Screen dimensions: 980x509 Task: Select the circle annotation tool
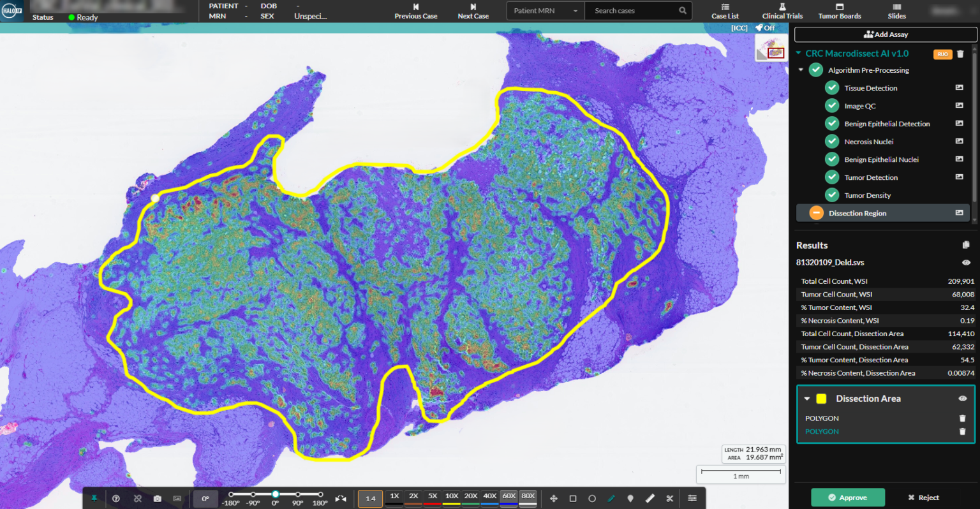591,498
